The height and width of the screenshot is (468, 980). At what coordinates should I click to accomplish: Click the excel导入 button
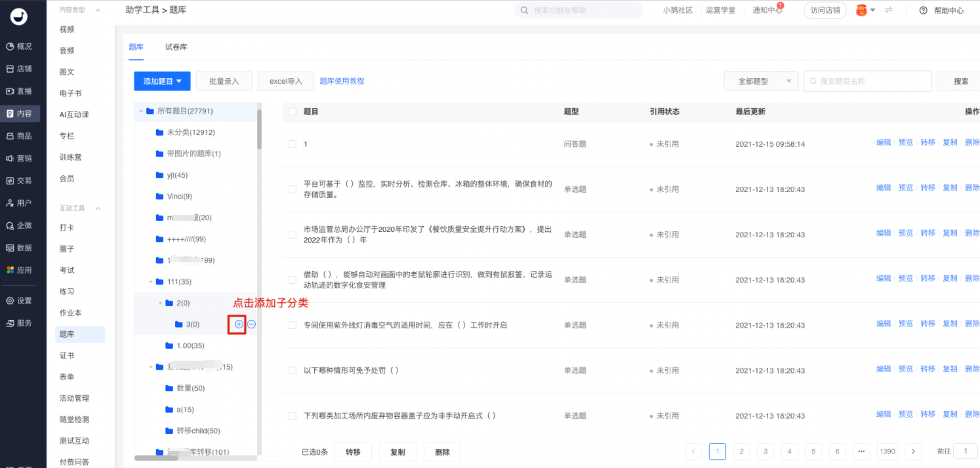pyautogui.click(x=285, y=81)
